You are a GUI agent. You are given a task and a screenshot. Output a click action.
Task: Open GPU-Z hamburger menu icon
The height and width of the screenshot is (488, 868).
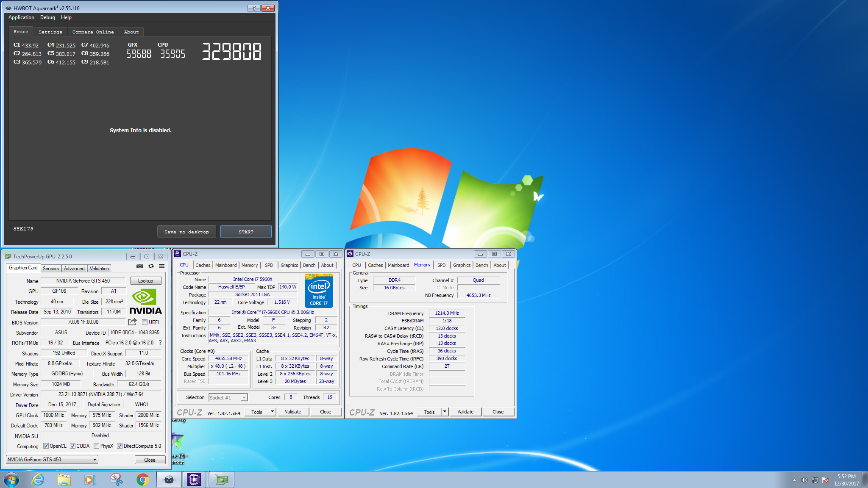click(161, 266)
